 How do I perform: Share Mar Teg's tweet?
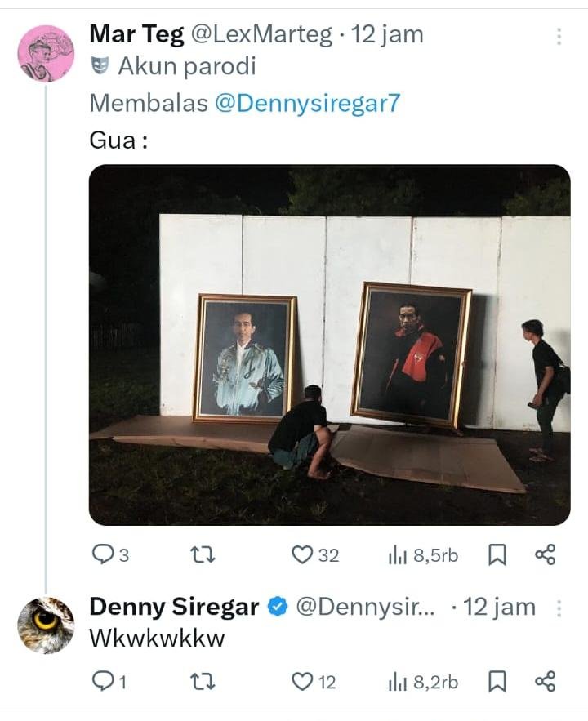coord(545,555)
